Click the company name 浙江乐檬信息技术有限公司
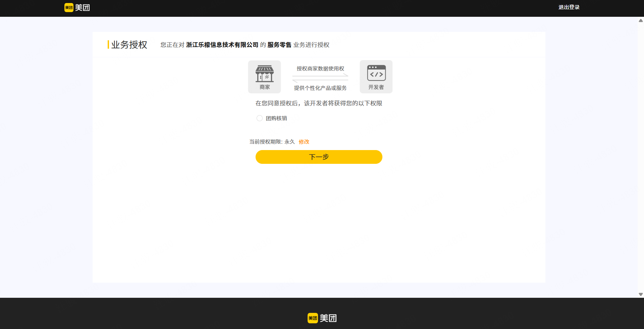This screenshot has width=644, height=329. [x=222, y=45]
